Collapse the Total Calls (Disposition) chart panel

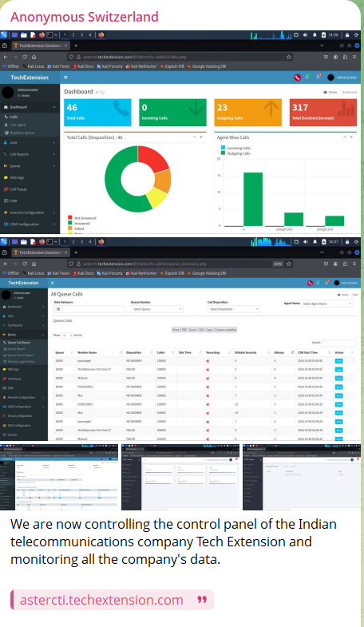[195, 137]
